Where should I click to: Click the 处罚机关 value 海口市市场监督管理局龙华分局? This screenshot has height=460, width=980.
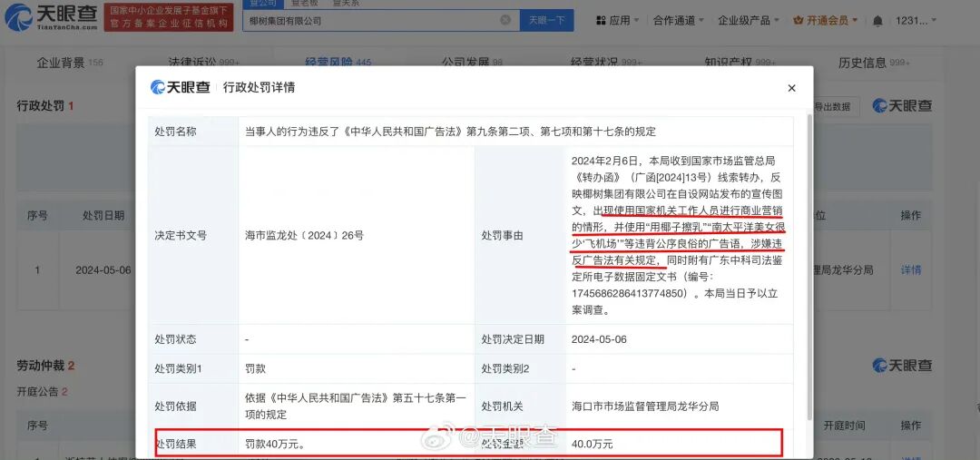pos(645,406)
